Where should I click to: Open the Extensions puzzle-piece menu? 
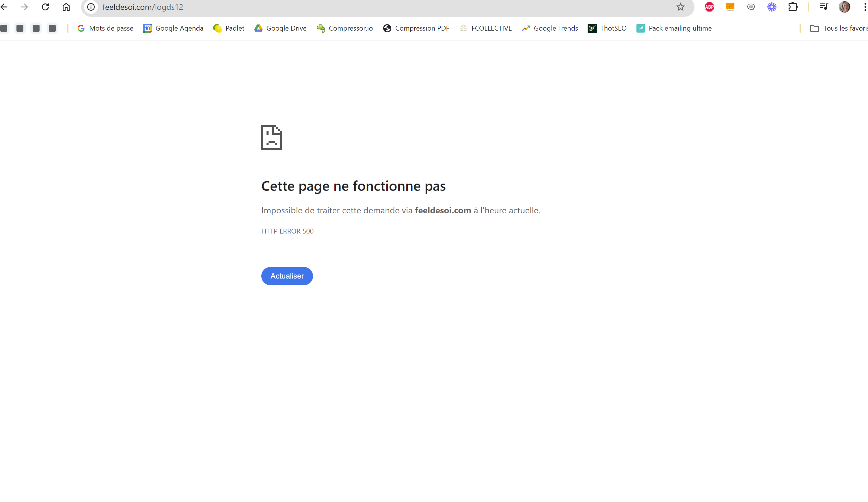[793, 7]
